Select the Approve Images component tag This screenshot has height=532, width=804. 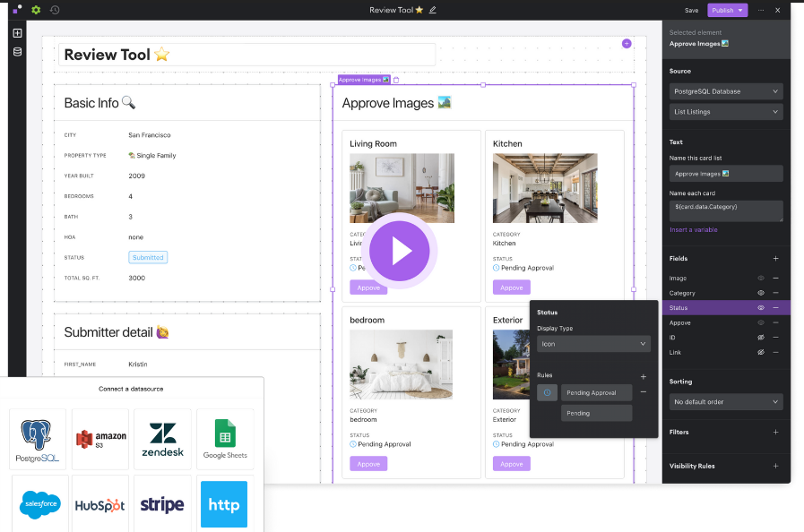364,80
